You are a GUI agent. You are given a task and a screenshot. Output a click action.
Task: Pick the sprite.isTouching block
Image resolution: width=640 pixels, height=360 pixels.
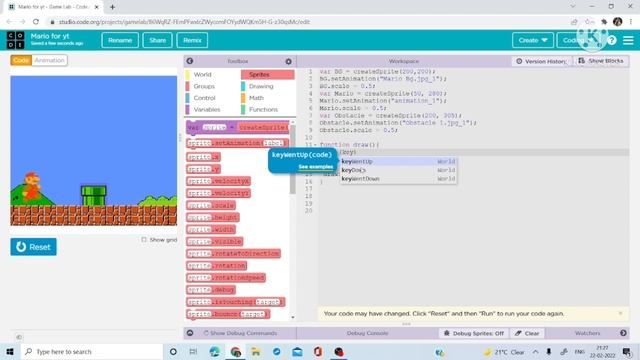[x=235, y=302]
